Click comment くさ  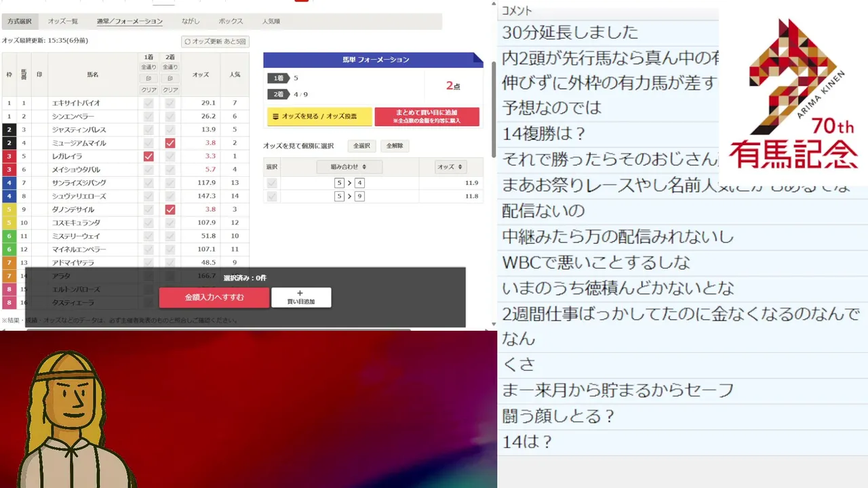tap(519, 365)
